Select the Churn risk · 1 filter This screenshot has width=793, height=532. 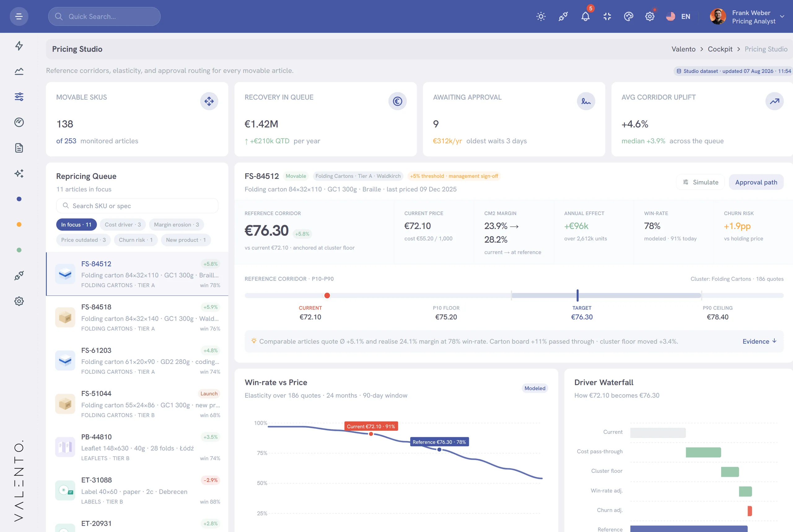pos(135,240)
